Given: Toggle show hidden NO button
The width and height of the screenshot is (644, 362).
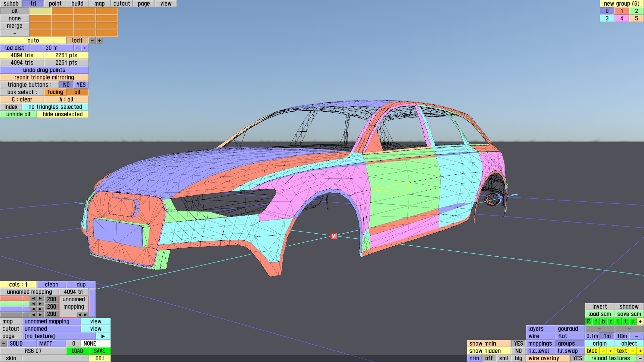Looking at the screenshot, I should point(518,351).
